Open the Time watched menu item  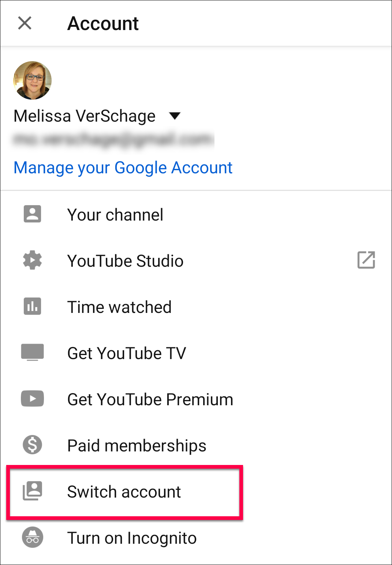(x=196, y=307)
